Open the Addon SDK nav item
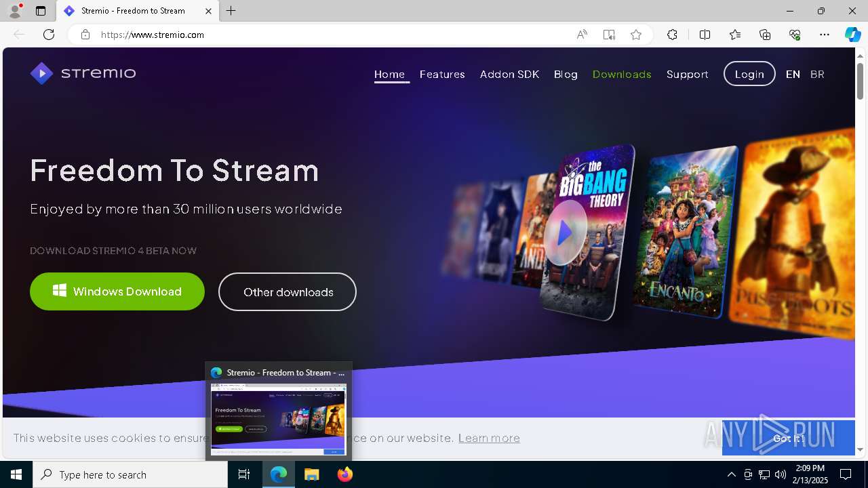868x488 pixels. (509, 75)
